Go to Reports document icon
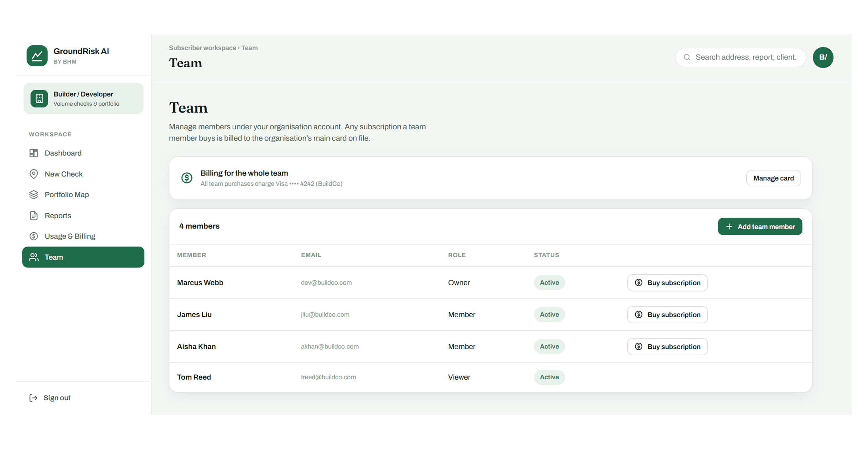Screen dimensions: 868x449 click(34, 216)
